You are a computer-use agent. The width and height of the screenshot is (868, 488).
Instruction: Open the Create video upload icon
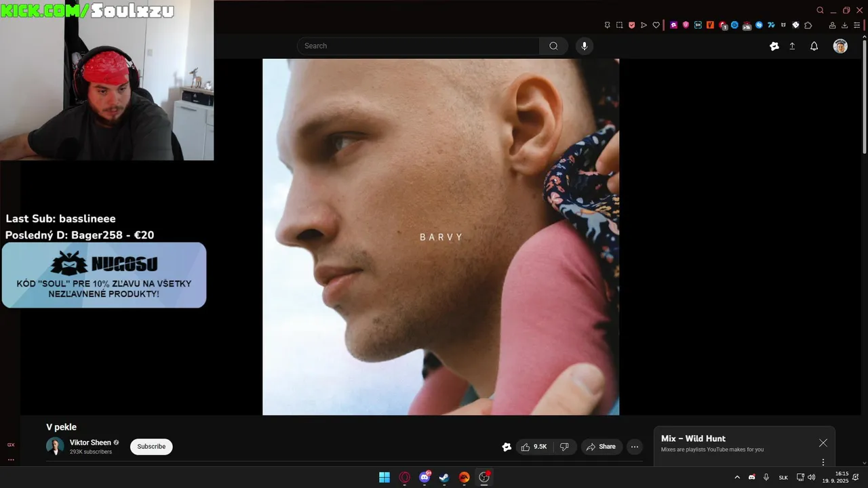792,46
